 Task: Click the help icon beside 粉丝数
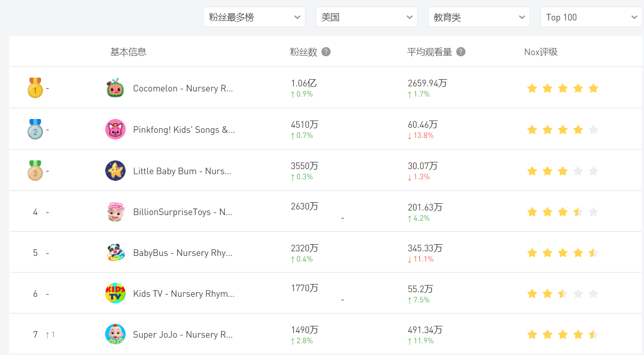point(326,52)
